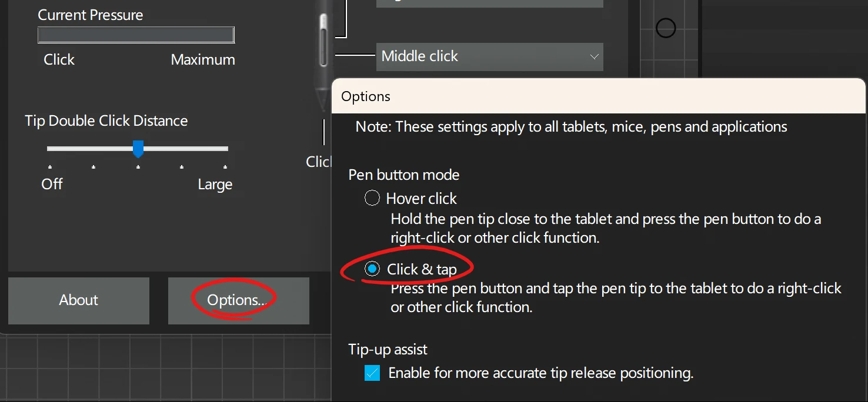Set double click distance slider to Large end
Viewport: 868px width, 402px height.
tap(226, 149)
